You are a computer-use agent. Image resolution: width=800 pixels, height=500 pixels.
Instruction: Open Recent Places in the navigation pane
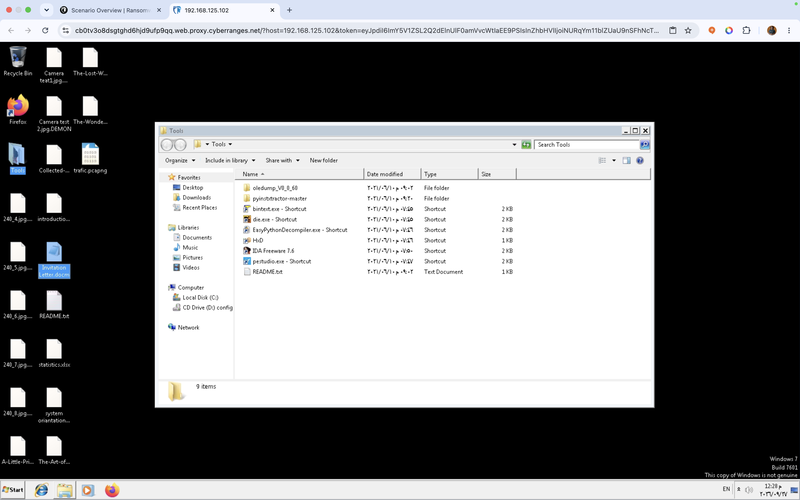(199, 208)
